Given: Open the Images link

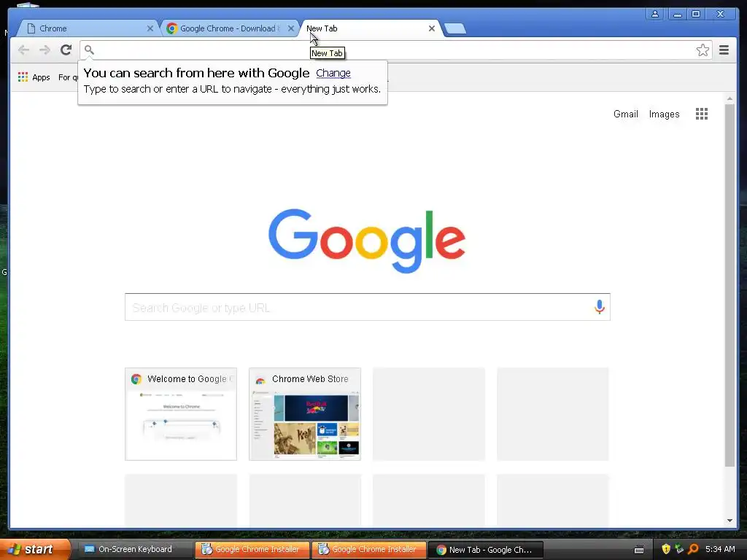Looking at the screenshot, I should [x=664, y=114].
